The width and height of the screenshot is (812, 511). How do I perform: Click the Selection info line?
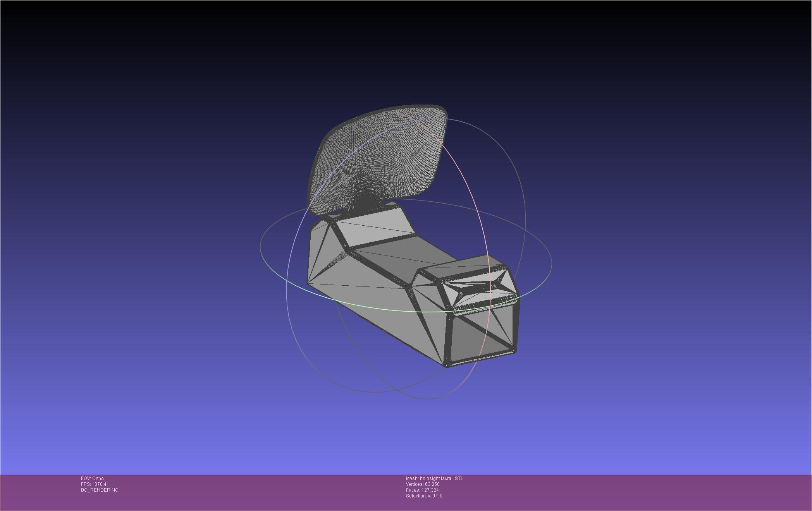coord(424,496)
